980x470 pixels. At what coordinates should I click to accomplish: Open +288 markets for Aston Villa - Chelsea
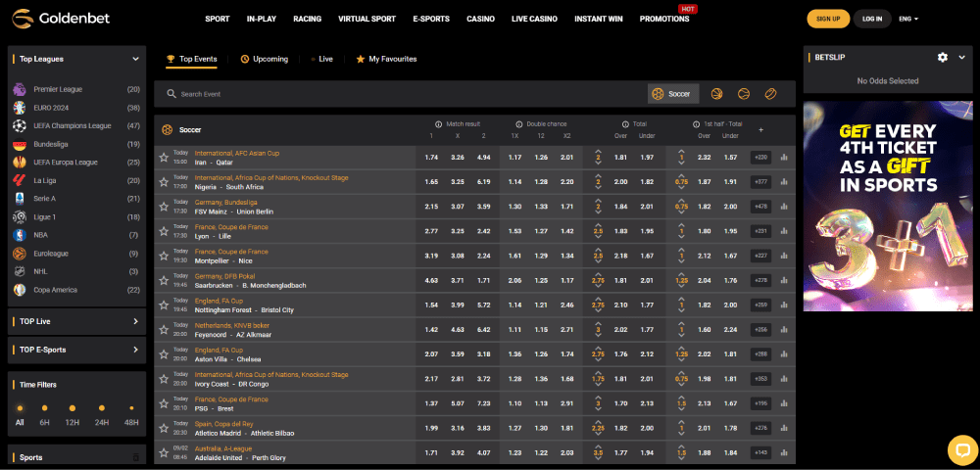760,353
